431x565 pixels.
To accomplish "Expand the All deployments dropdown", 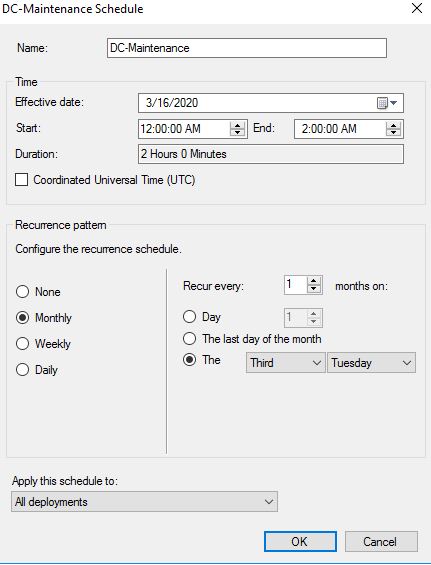I will [x=145, y=502].
